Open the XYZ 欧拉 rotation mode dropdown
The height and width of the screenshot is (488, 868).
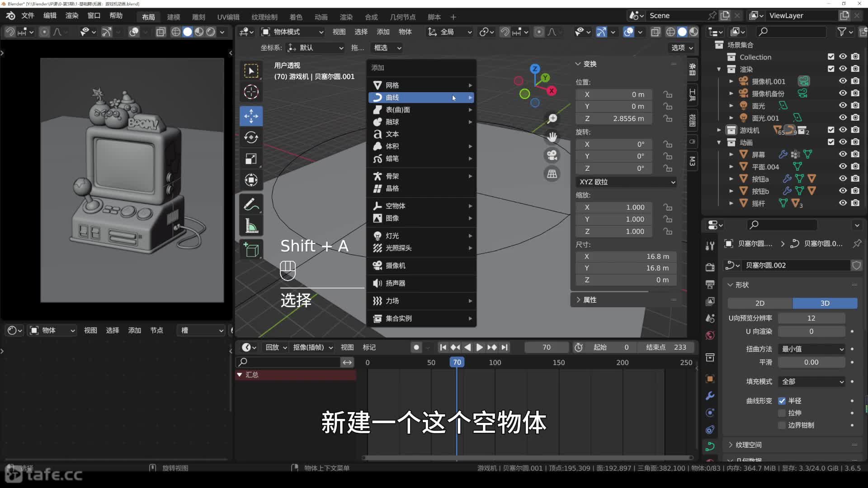click(627, 182)
